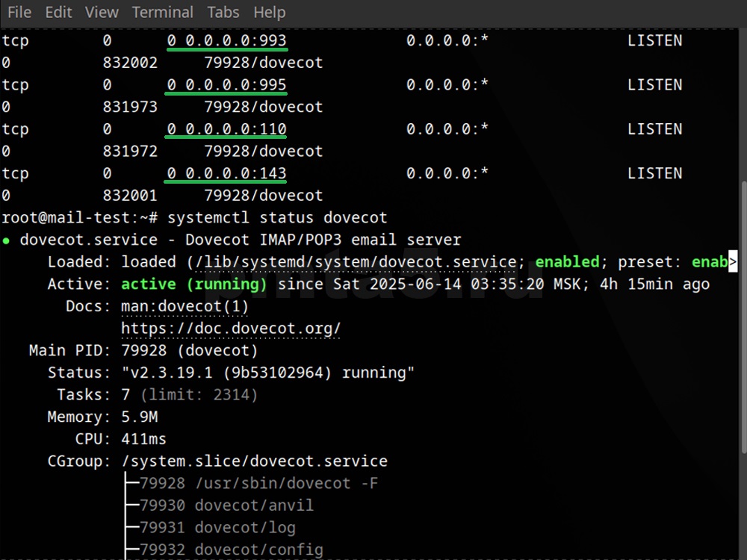Open the File menu

(19, 12)
